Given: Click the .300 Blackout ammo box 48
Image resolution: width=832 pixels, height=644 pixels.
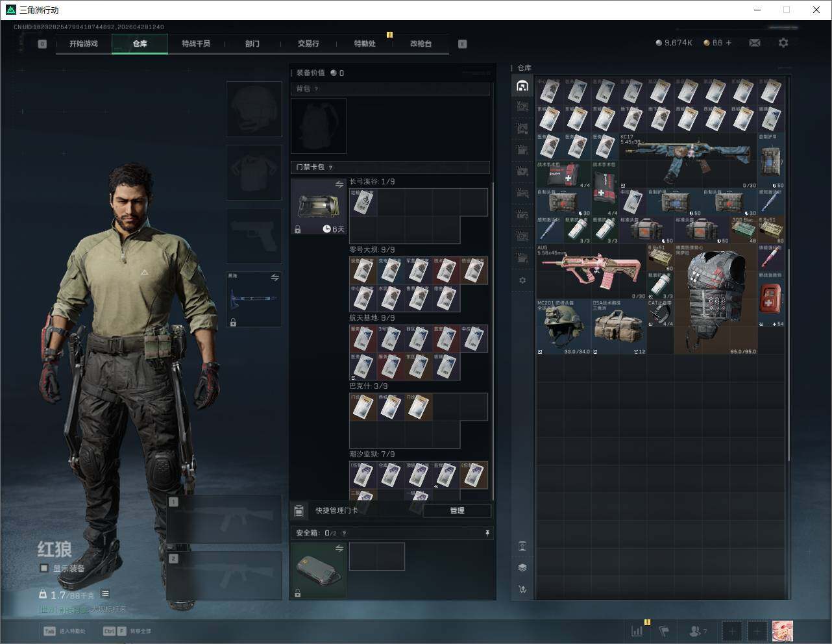Looking at the screenshot, I should [x=744, y=230].
